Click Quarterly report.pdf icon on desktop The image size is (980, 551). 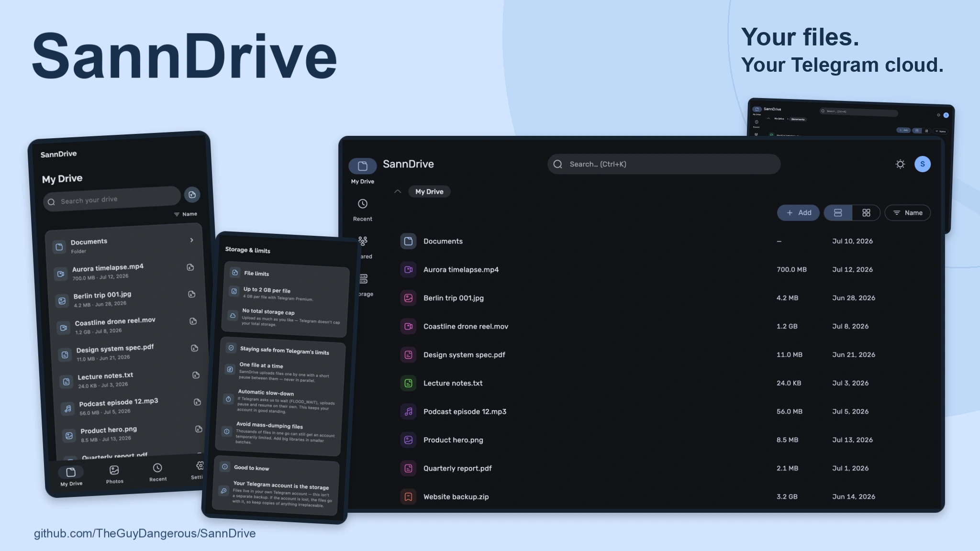(x=408, y=468)
